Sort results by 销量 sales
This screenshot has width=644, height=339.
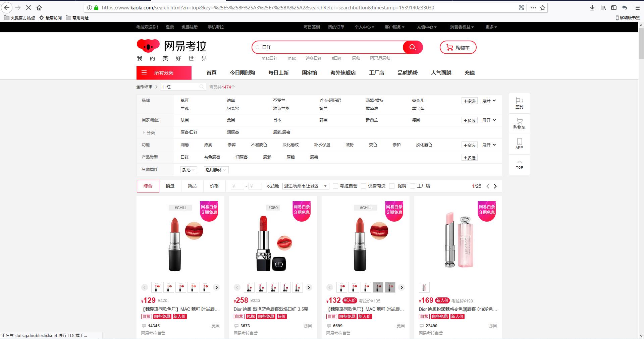pyautogui.click(x=170, y=186)
